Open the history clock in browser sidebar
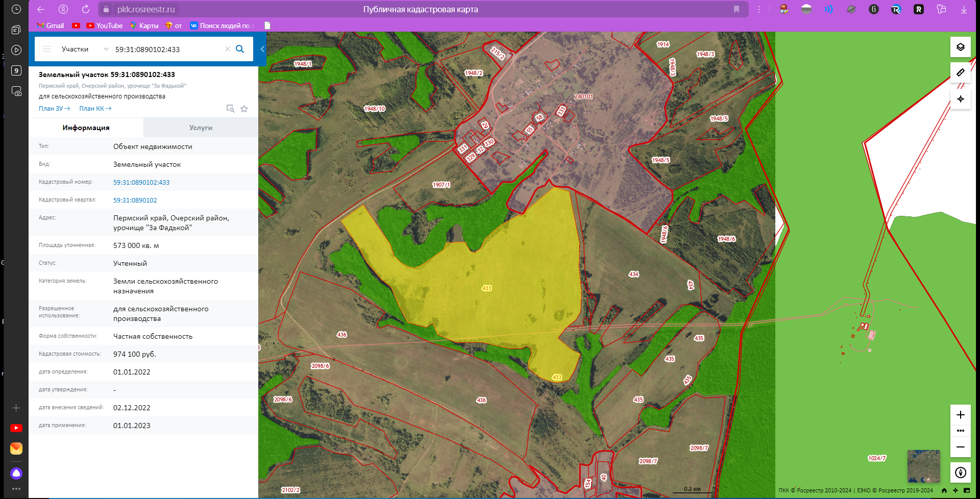The height and width of the screenshot is (499, 980). pos(16,9)
